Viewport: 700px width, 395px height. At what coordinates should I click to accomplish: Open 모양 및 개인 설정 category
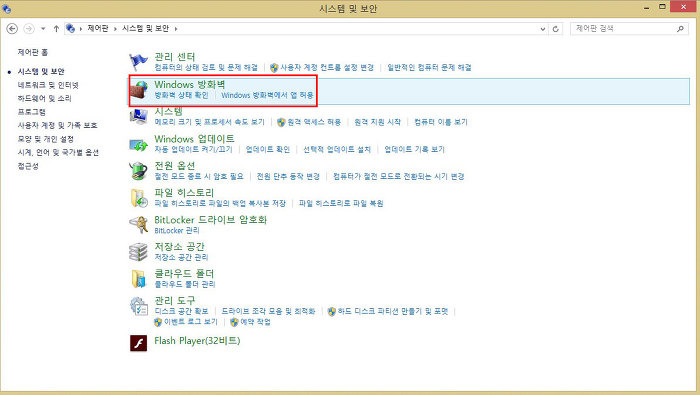point(46,139)
